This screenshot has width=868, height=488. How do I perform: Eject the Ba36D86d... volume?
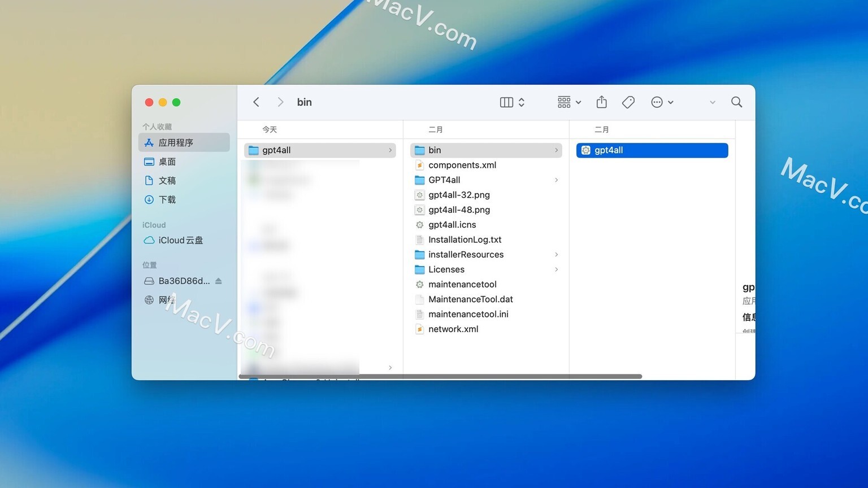(x=219, y=281)
